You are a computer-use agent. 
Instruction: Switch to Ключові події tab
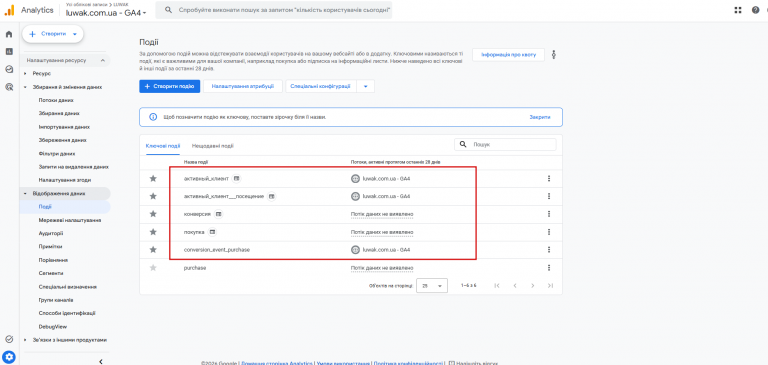163,146
